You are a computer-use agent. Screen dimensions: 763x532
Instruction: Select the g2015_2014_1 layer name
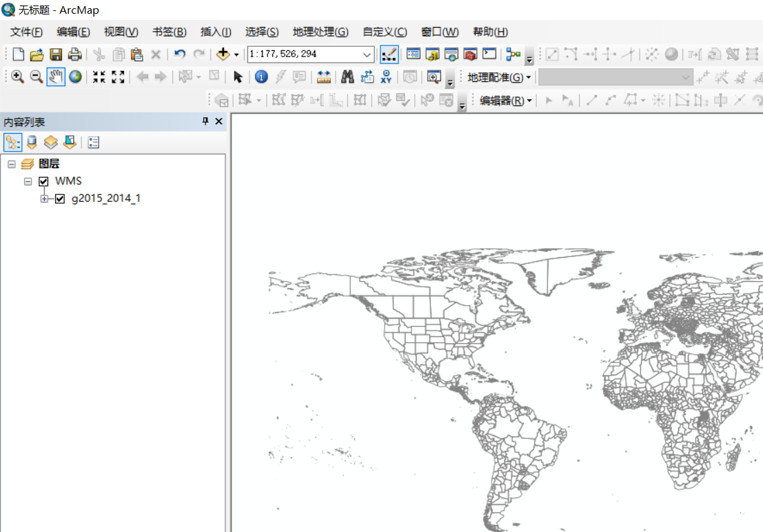(x=106, y=198)
